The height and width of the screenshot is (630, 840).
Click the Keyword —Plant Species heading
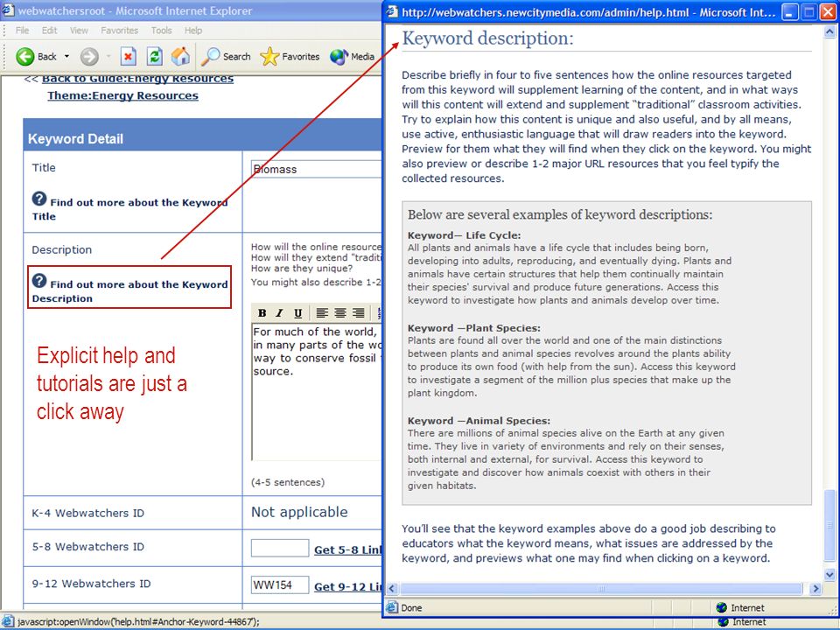coord(474,328)
